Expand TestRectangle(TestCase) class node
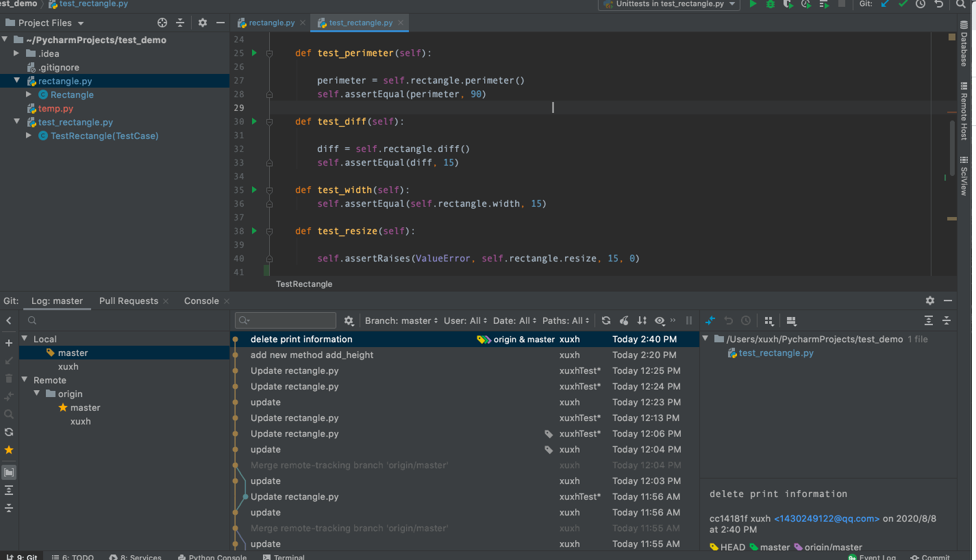The height and width of the screenshot is (560, 976). click(x=29, y=136)
